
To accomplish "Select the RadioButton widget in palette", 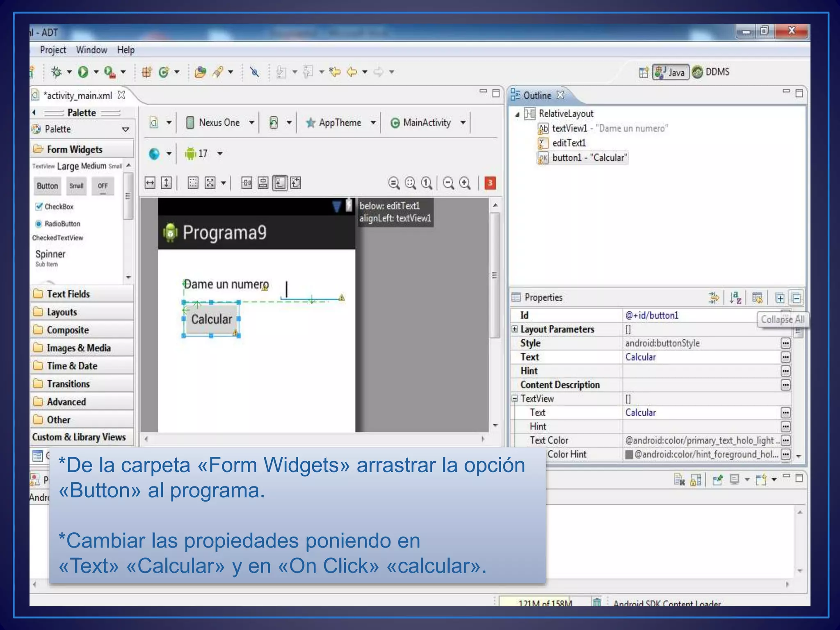I will point(57,224).
